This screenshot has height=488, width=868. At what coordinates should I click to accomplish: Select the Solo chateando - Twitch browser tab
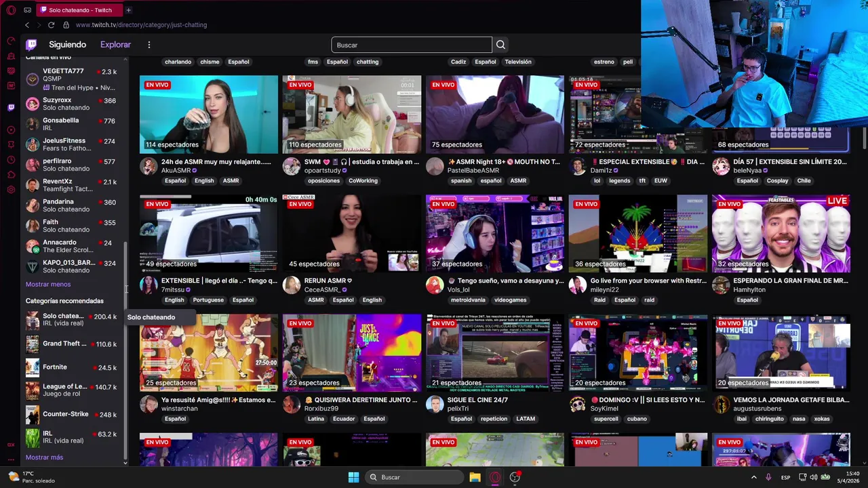tap(79, 10)
